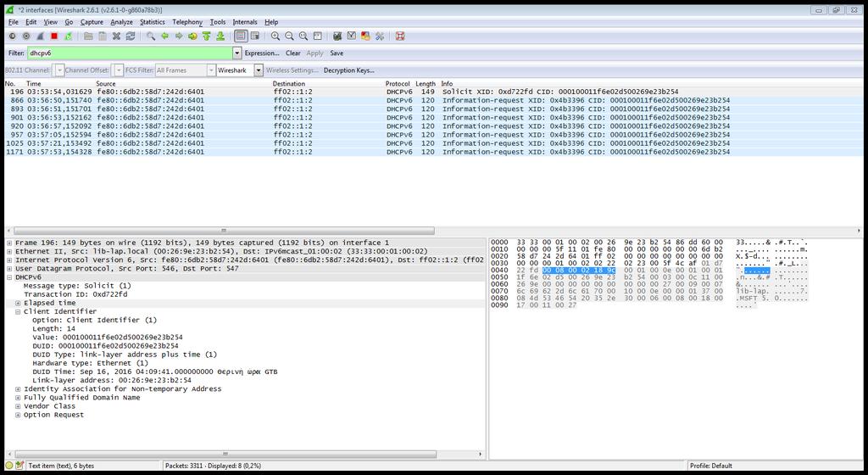
Task: Toggle packet list colorization
Action: [x=241, y=36]
